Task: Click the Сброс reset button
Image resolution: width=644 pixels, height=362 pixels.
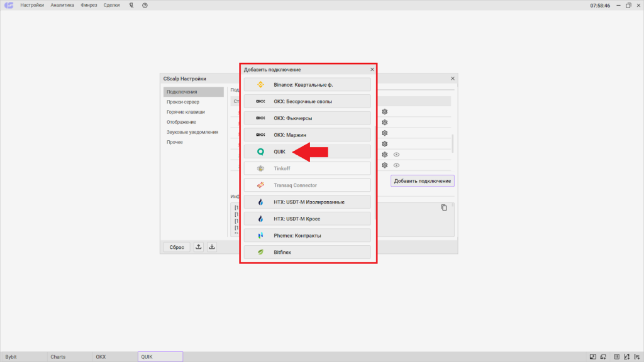Action: point(177,247)
